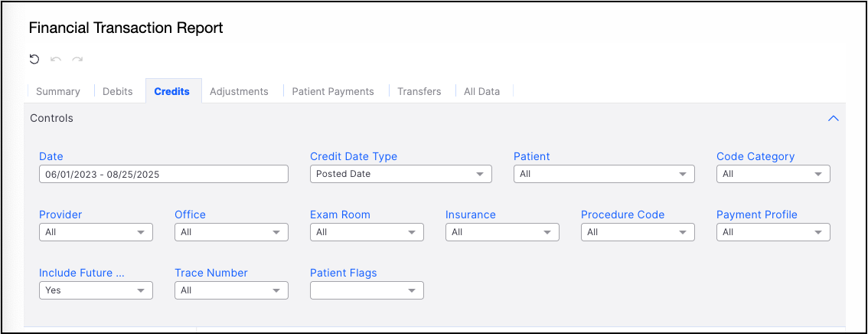Open the Insurance dropdown
Screen dimensions: 868x334
pos(502,232)
